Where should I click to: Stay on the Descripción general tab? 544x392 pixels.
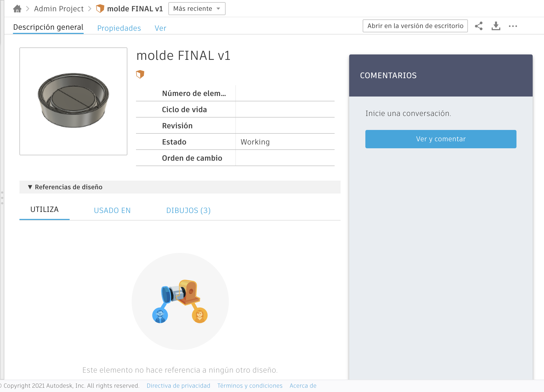(x=48, y=27)
